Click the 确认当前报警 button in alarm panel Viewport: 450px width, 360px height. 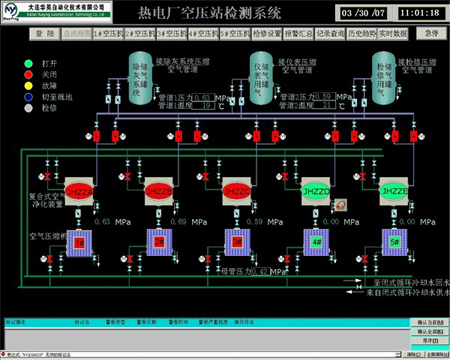(430, 322)
